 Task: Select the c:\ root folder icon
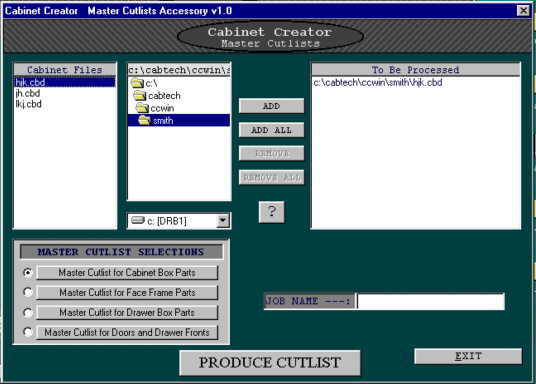137,83
